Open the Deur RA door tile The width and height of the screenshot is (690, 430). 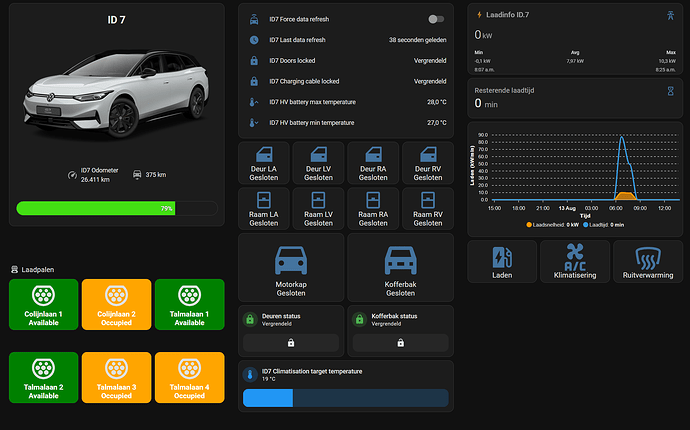(373, 163)
